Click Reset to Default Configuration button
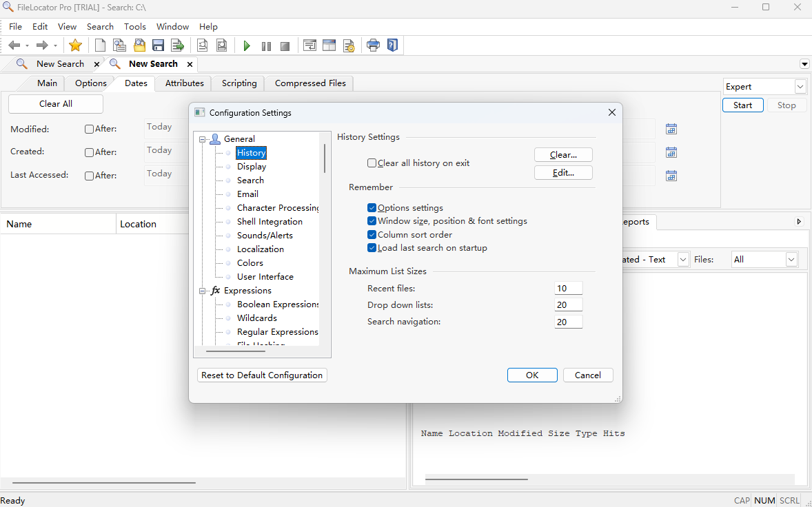Screen dimensions: 812x507 [262, 375]
